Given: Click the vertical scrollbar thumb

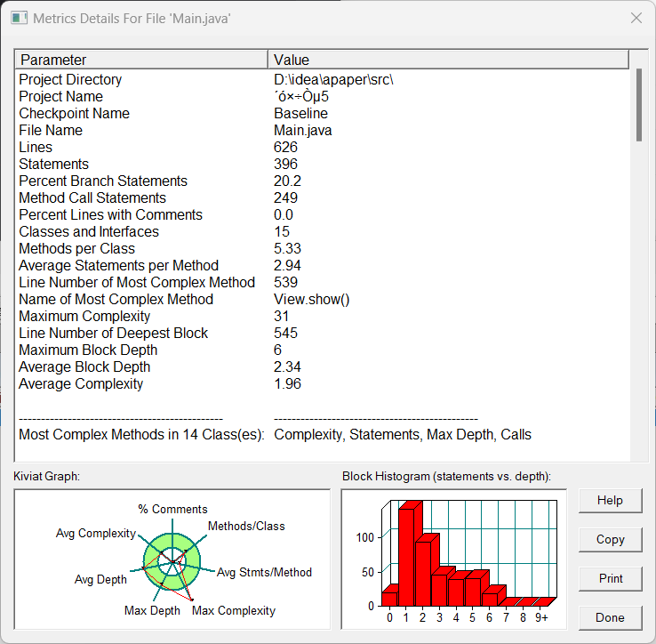Looking at the screenshot, I should pyautogui.click(x=639, y=105).
